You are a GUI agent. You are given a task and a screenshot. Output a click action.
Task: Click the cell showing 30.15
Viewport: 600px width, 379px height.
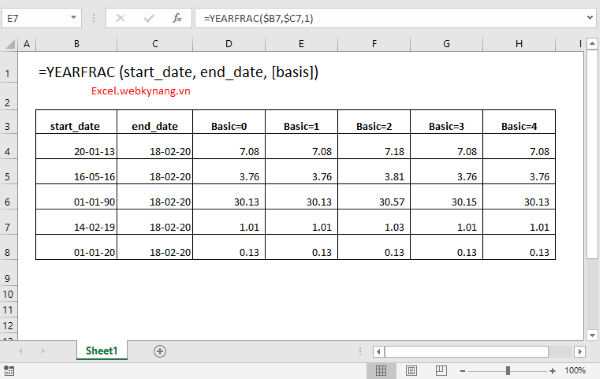[x=447, y=197]
